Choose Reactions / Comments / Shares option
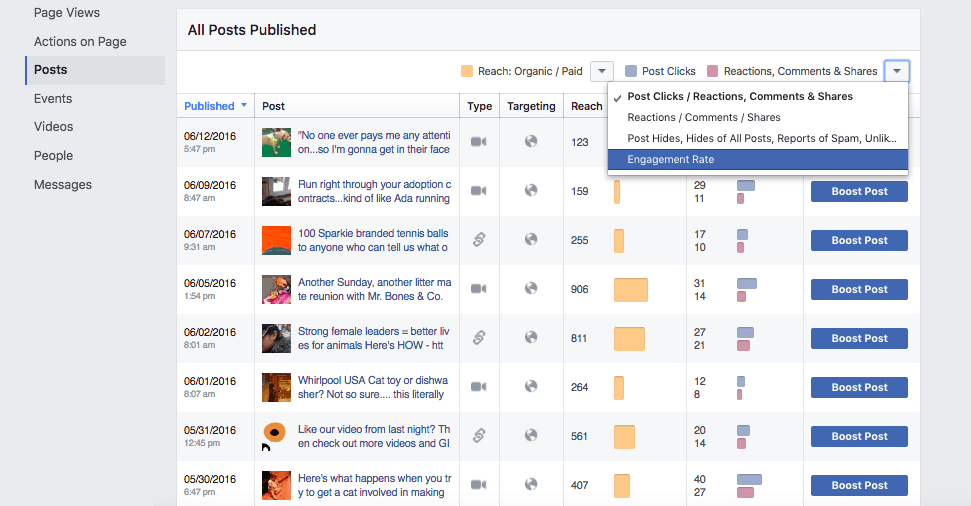The width and height of the screenshot is (971, 506). click(x=703, y=118)
